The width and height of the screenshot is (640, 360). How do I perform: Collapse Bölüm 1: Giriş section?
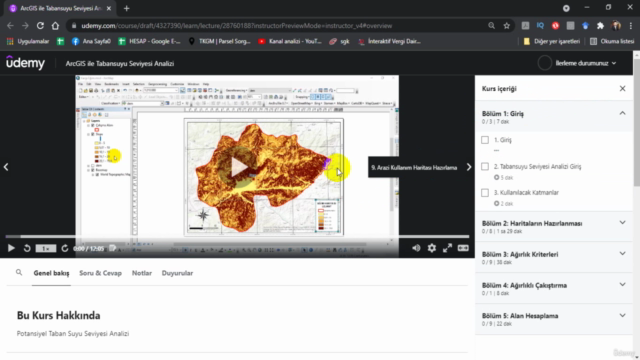(622, 113)
